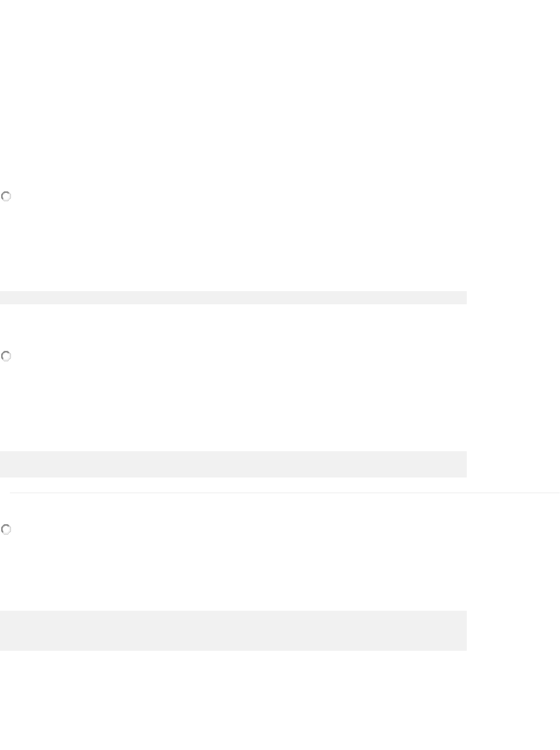Click the gray bar under second radio option

[233, 464]
